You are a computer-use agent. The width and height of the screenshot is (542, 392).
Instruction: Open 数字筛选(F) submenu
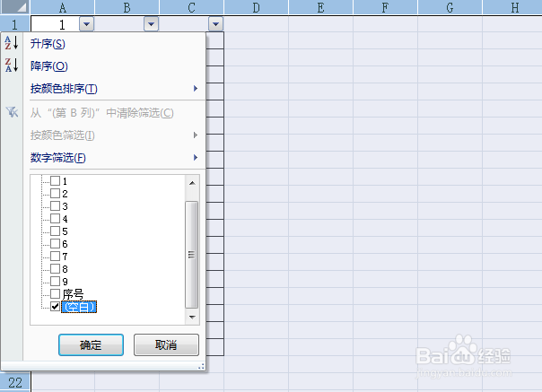pyautogui.click(x=114, y=158)
